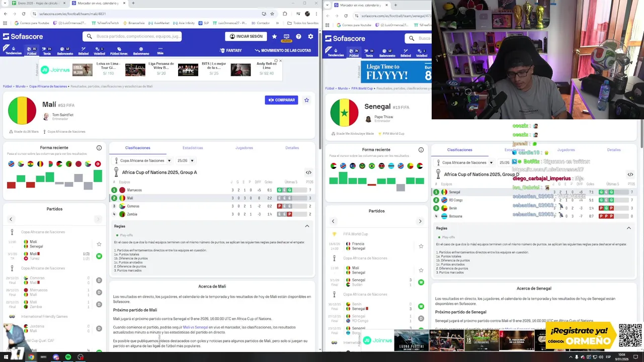Click the Sofascore logo in Mali window
Viewport: 644px width, 362px height.
(x=23, y=36)
